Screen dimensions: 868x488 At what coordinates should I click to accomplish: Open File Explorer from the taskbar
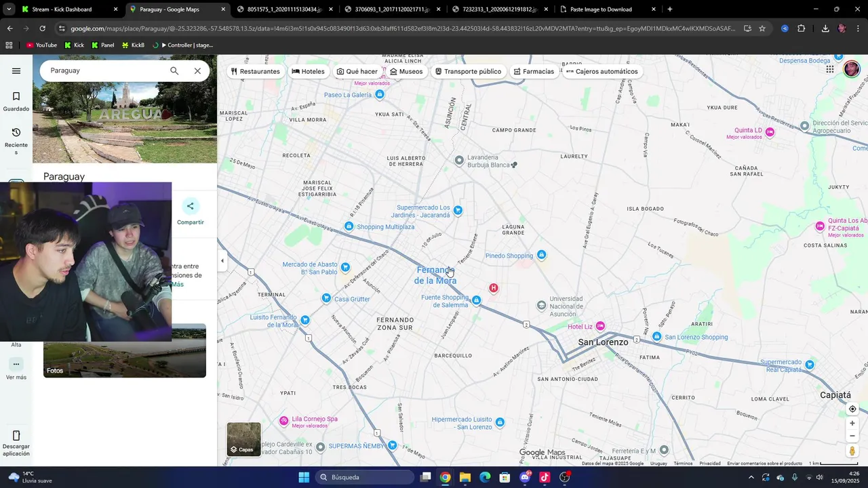click(x=465, y=477)
